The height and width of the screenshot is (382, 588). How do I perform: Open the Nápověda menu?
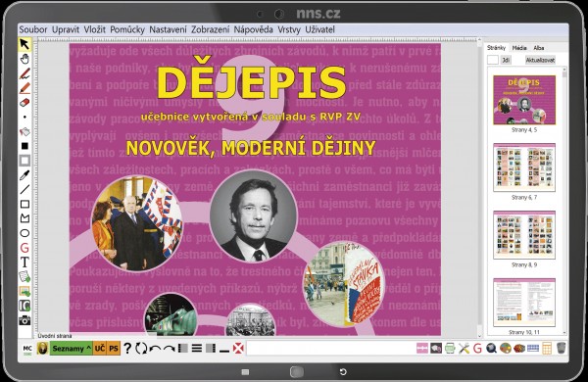(x=254, y=29)
